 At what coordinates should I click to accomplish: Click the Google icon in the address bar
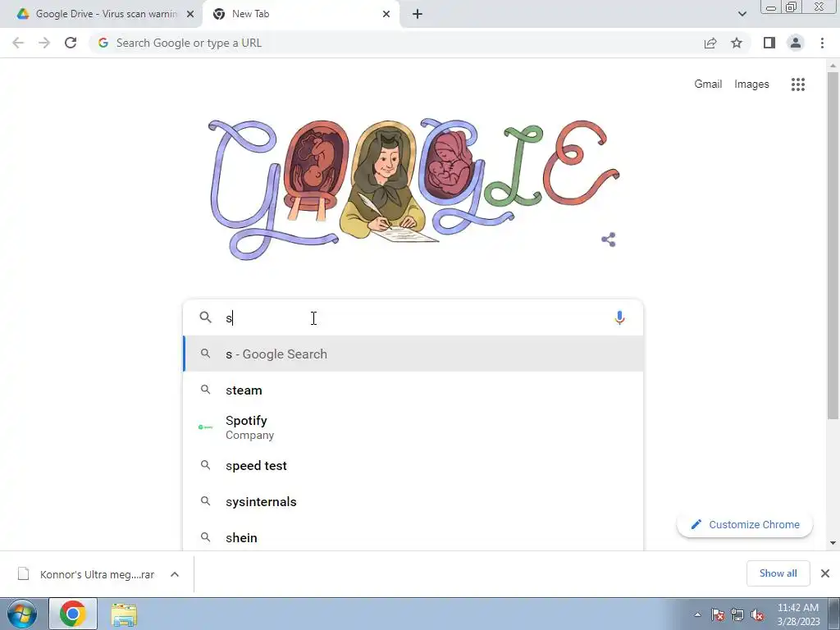point(103,43)
